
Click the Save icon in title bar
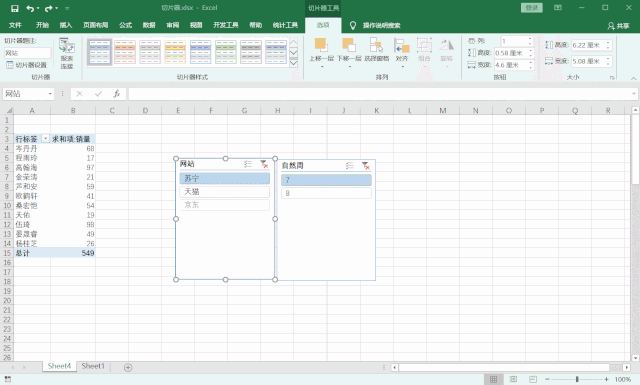tap(15, 8)
